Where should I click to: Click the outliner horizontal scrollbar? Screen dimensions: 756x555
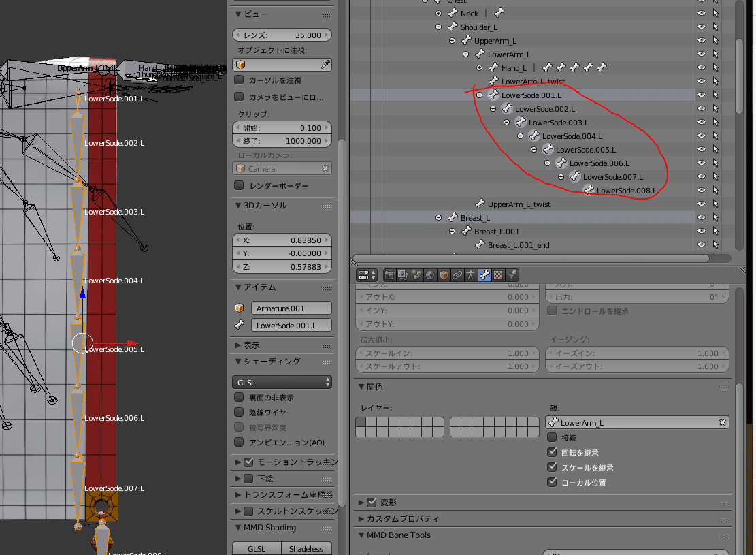pyautogui.click(x=530, y=258)
